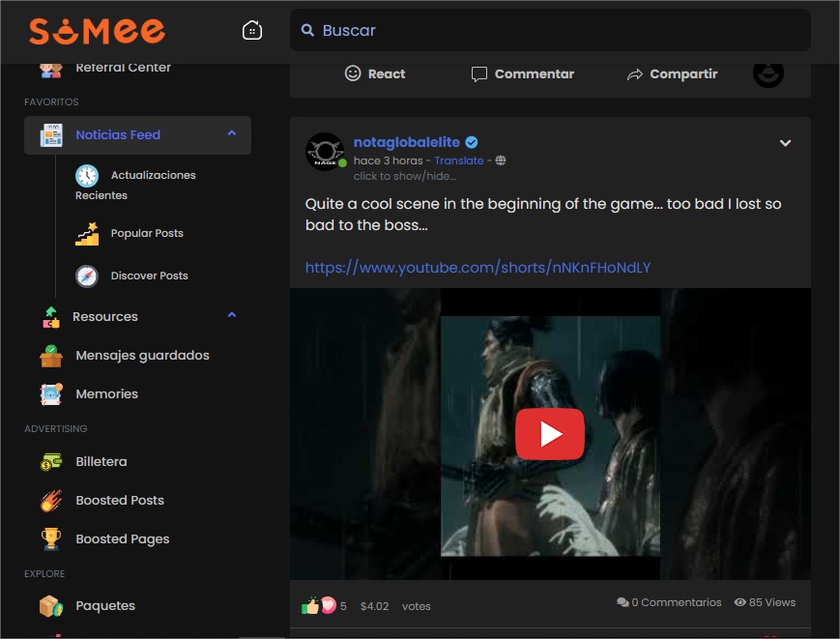Click the 'click to show/hide…' text
The image size is (840, 639).
(405, 176)
